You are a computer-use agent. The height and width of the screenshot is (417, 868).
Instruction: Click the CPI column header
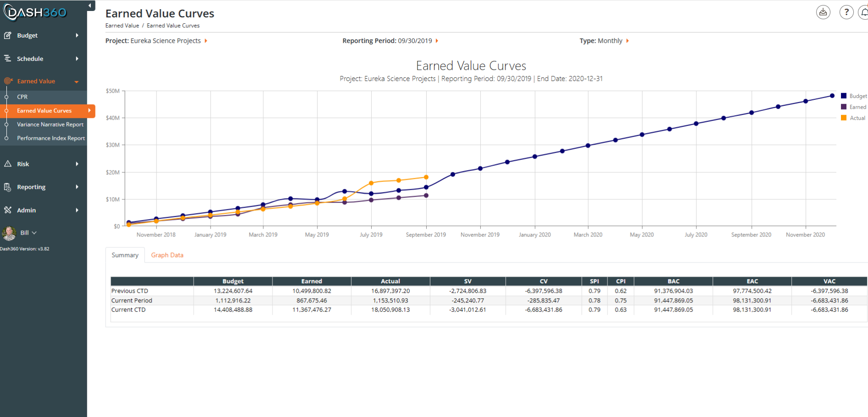[x=621, y=281]
